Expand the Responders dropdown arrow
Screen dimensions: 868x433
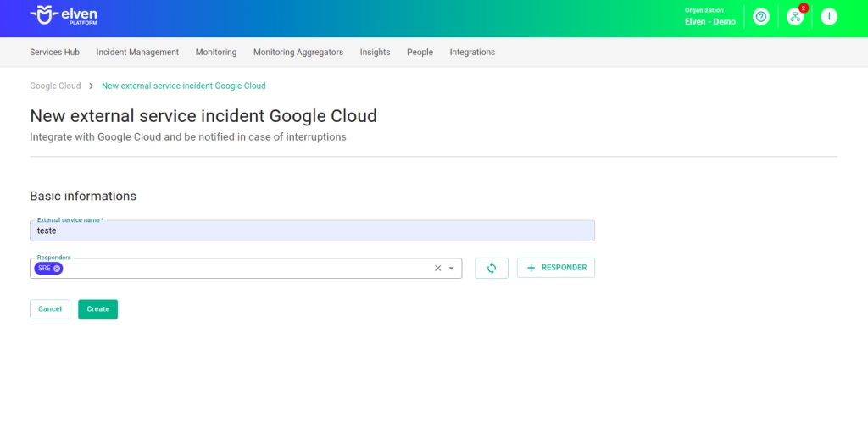(452, 269)
